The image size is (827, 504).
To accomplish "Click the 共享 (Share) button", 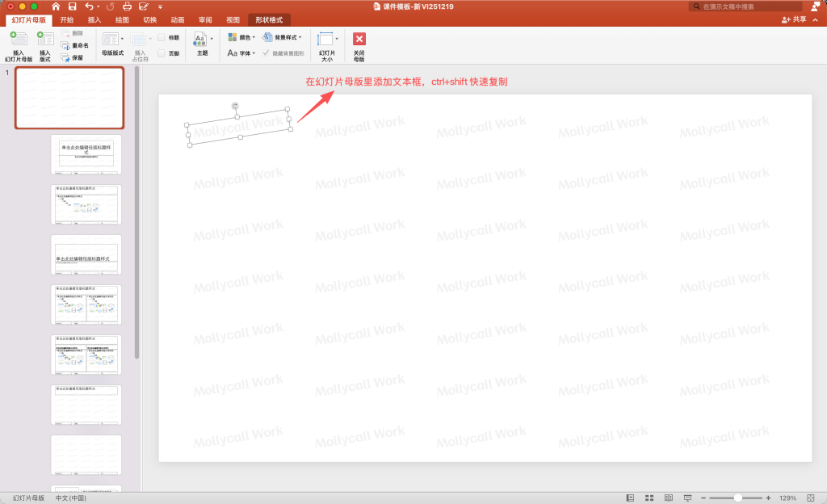I will click(794, 19).
